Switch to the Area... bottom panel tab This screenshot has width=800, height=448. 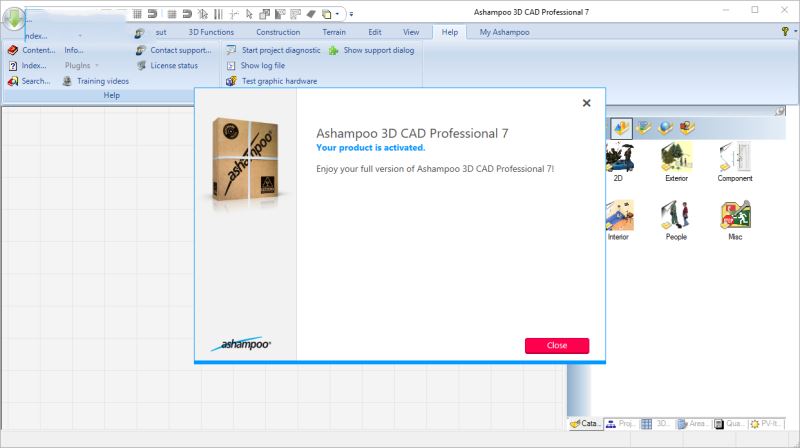pyautogui.click(x=693, y=424)
